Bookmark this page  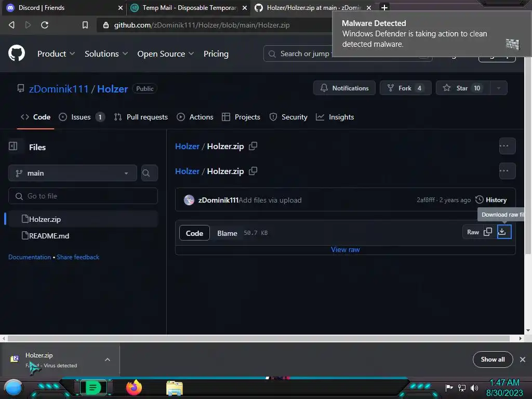click(85, 25)
